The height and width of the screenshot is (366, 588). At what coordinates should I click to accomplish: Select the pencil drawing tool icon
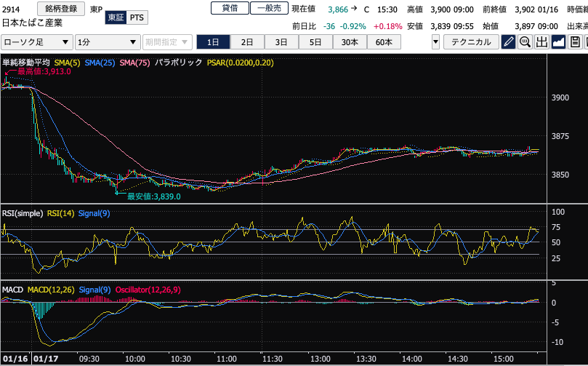pos(509,41)
